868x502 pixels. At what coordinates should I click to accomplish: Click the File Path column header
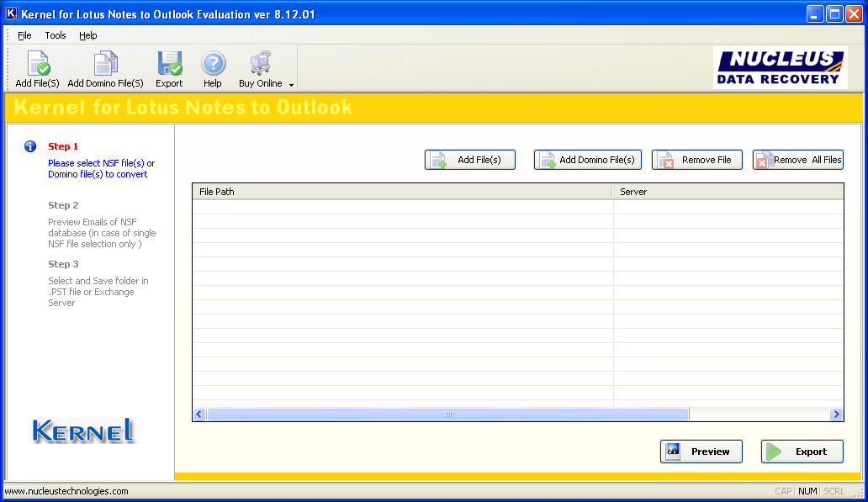[x=402, y=192]
